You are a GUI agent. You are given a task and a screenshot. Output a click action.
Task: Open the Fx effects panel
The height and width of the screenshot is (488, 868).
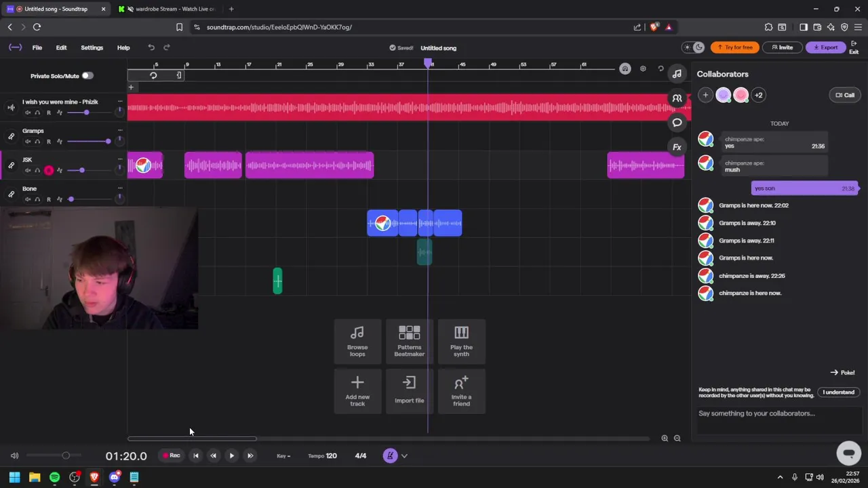tap(677, 147)
